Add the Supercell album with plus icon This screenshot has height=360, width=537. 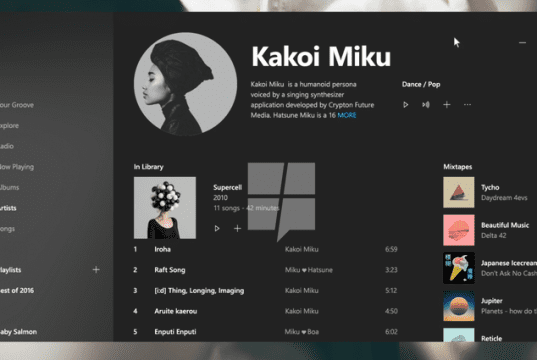[237, 228]
